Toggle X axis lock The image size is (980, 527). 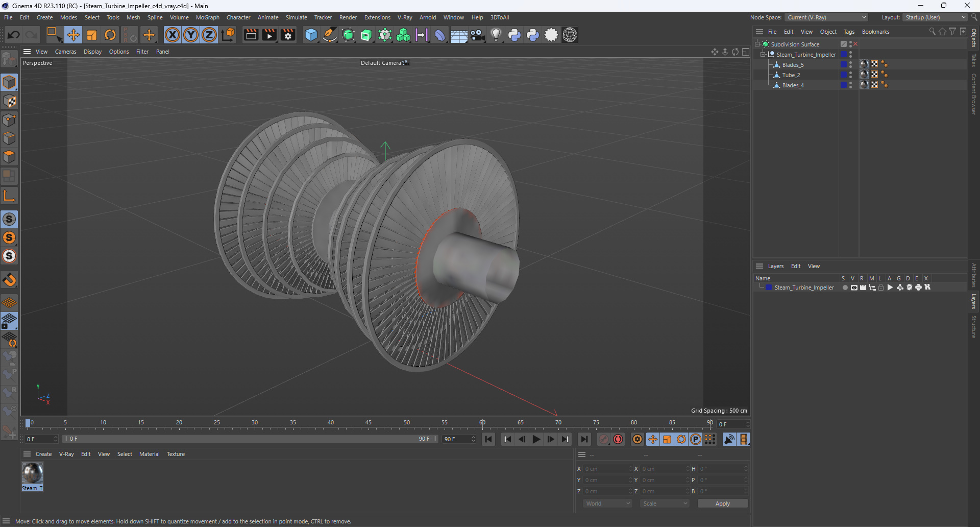pos(173,35)
